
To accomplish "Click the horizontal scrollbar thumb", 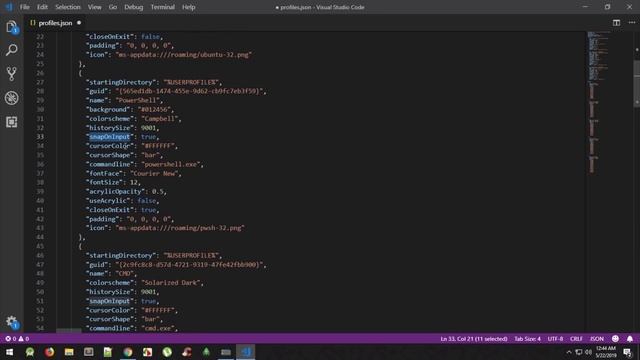I will [69, 330].
